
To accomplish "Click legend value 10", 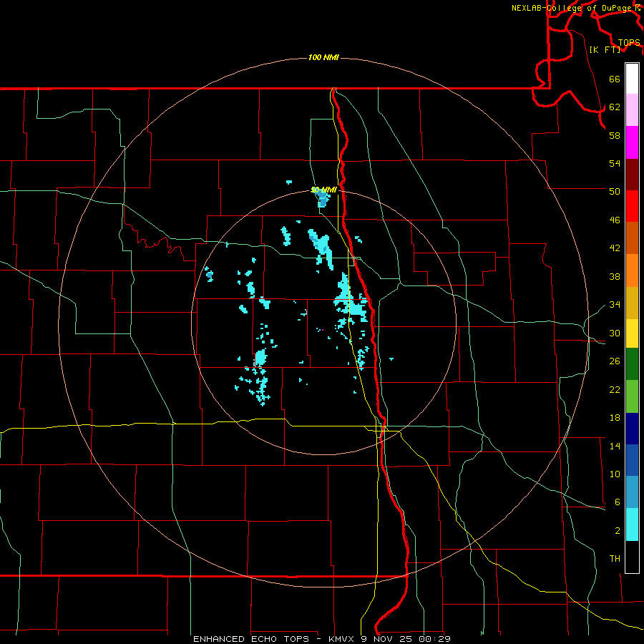I will [x=615, y=474].
